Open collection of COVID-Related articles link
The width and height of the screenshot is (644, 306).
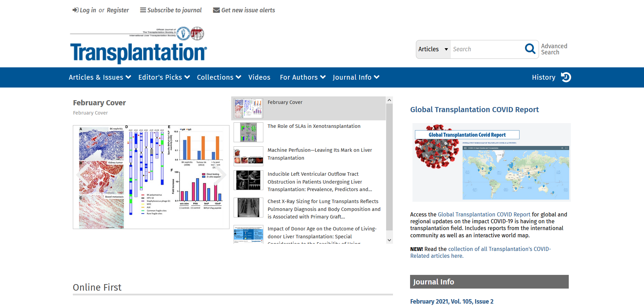pos(481,252)
